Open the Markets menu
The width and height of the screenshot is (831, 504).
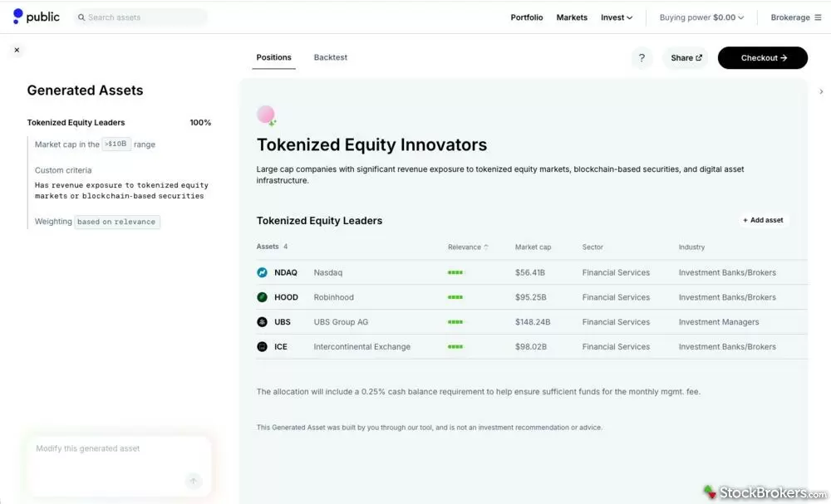[572, 17]
